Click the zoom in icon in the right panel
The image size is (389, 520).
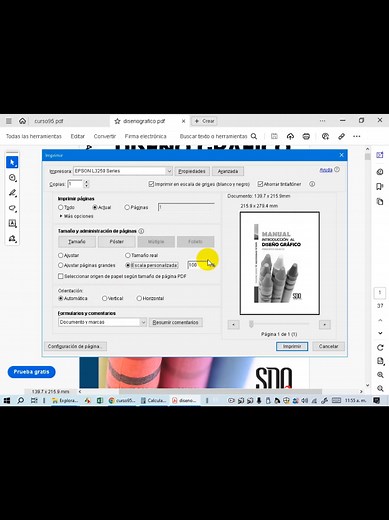(x=380, y=375)
